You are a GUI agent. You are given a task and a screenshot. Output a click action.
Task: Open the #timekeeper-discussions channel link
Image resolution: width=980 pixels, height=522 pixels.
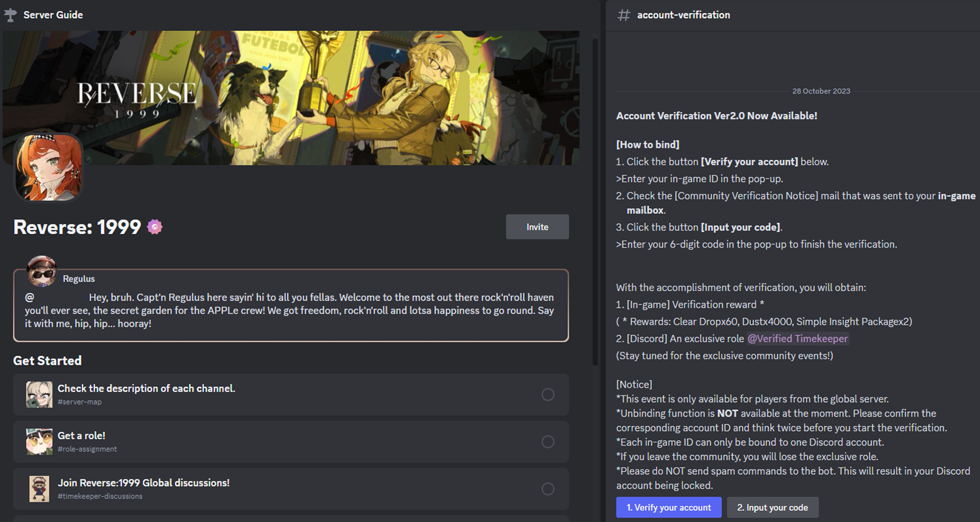pos(100,496)
